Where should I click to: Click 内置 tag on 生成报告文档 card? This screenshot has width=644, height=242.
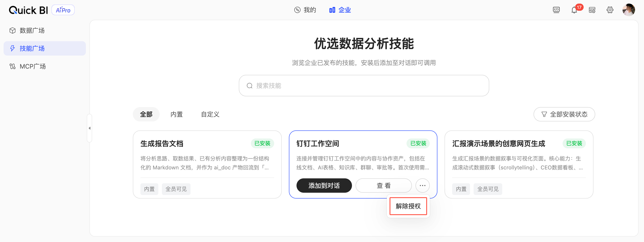pos(149,189)
